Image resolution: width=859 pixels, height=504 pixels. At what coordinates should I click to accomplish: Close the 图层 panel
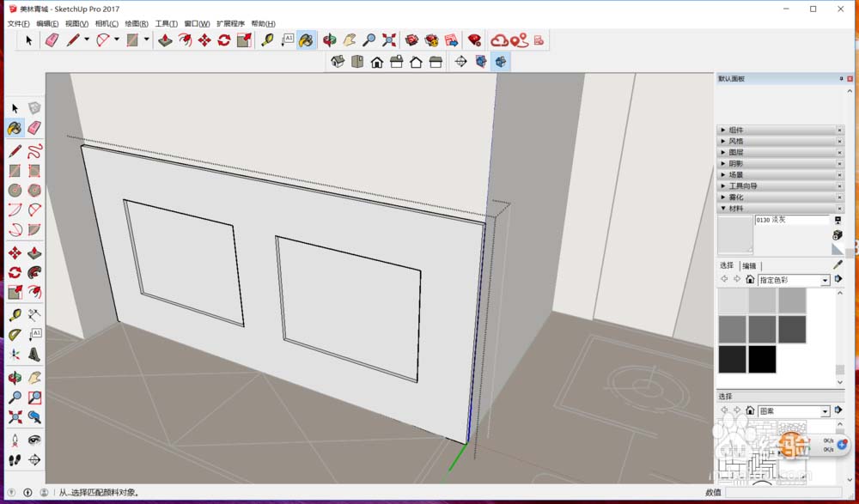pos(840,152)
